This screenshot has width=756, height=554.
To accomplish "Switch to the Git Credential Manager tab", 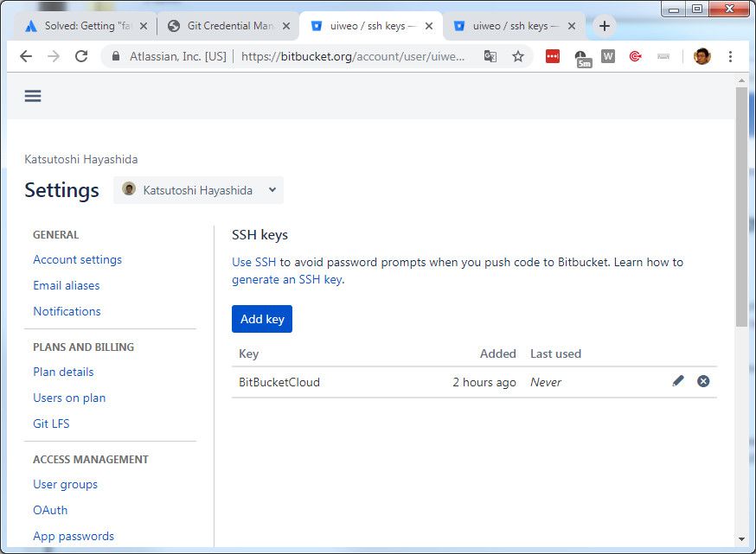I will (227, 26).
